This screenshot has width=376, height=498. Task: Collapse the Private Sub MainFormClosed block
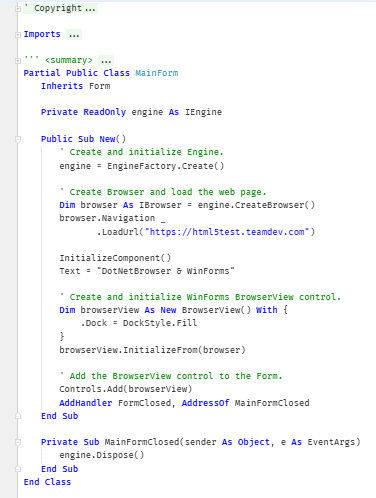18,442
